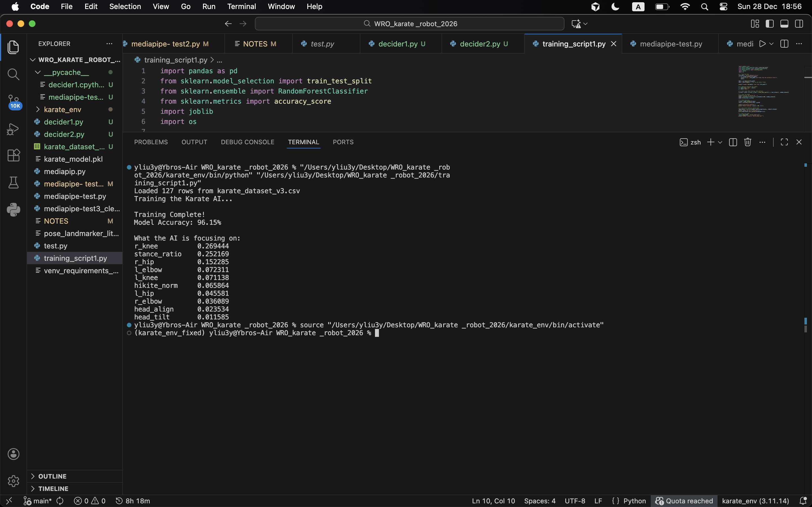Click the Quota reached status bar item
The image size is (812, 507).
684,501
